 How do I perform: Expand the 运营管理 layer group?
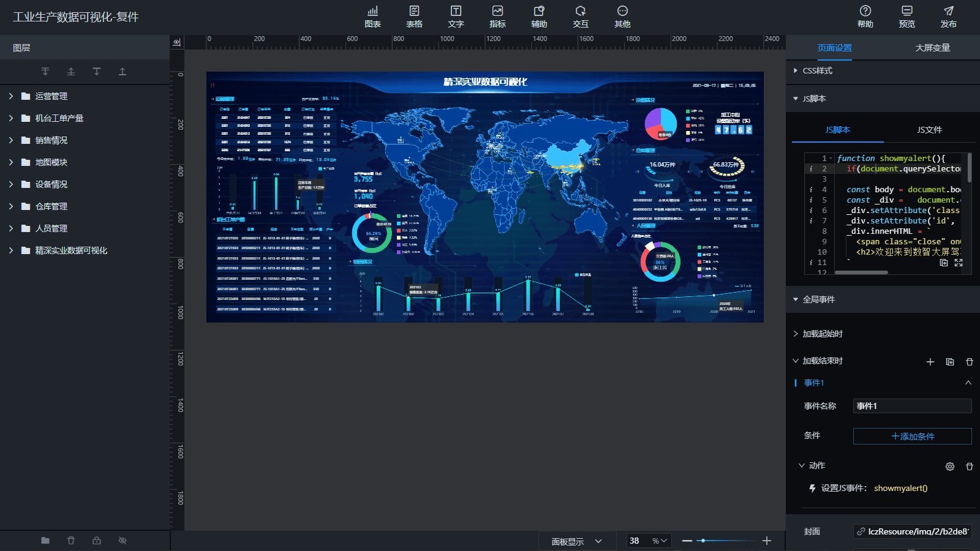coord(11,96)
